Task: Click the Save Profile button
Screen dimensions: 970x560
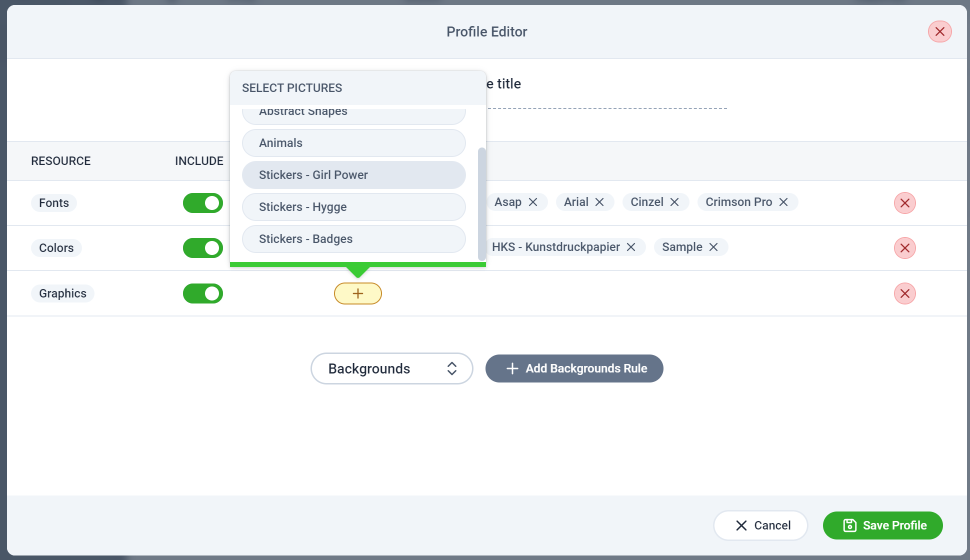Action: pyautogui.click(x=883, y=525)
